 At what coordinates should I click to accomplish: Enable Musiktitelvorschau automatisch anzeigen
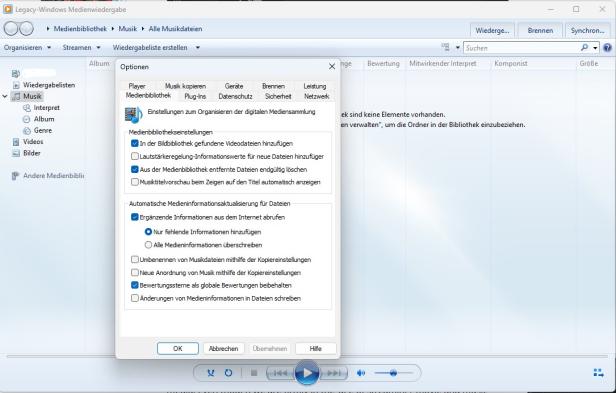coord(135,182)
